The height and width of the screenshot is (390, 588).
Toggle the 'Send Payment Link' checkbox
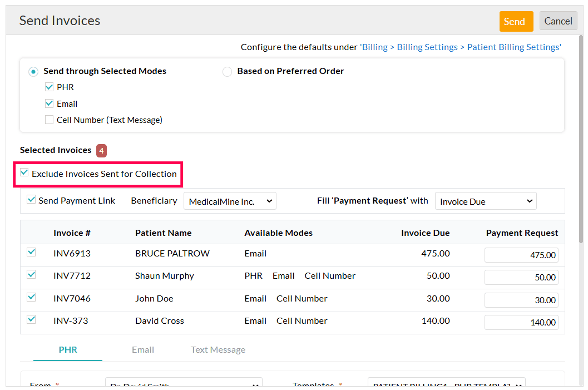tap(31, 200)
